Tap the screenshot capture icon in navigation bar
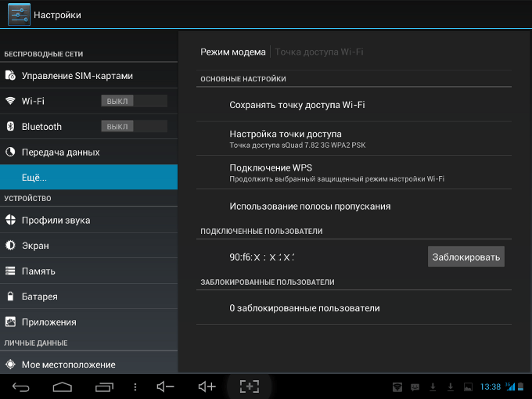 tap(250, 386)
